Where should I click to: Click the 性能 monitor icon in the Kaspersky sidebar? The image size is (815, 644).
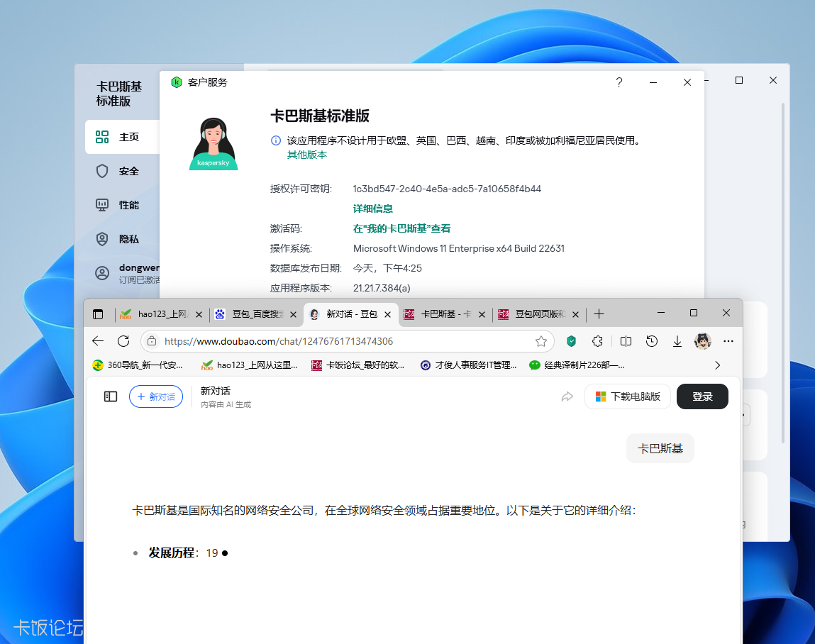click(x=102, y=205)
